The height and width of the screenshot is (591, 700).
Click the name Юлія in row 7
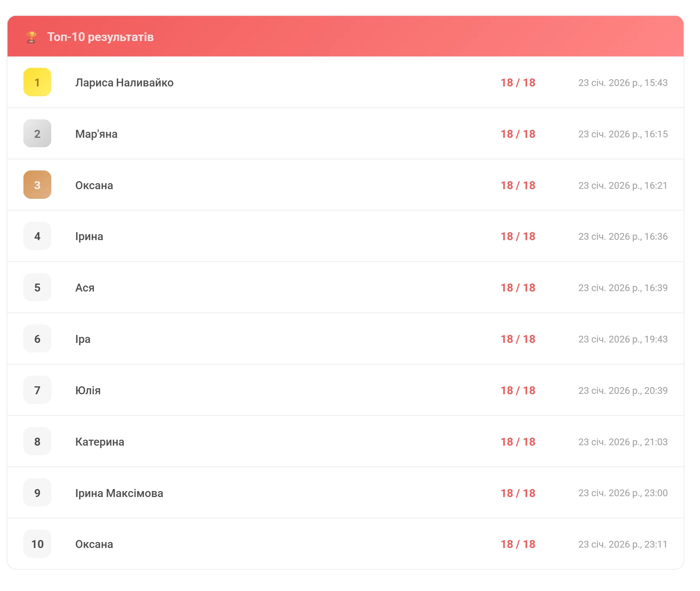(88, 390)
